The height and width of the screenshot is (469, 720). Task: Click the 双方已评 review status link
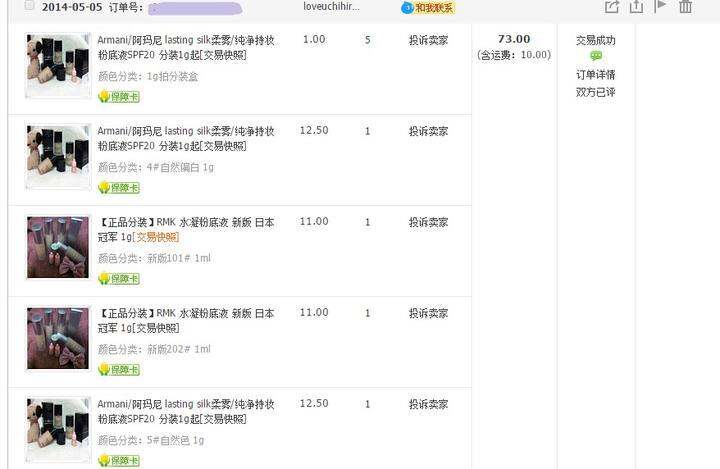[x=596, y=92]
